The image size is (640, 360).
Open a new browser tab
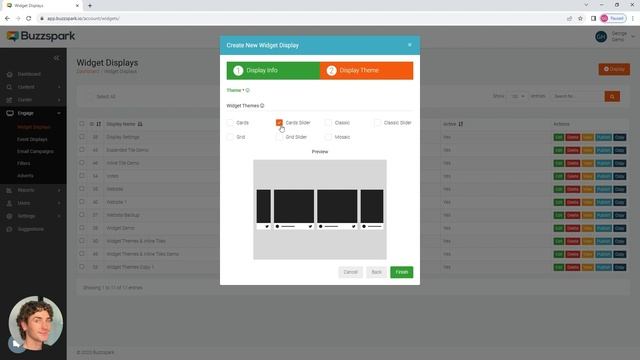(90, 6)
